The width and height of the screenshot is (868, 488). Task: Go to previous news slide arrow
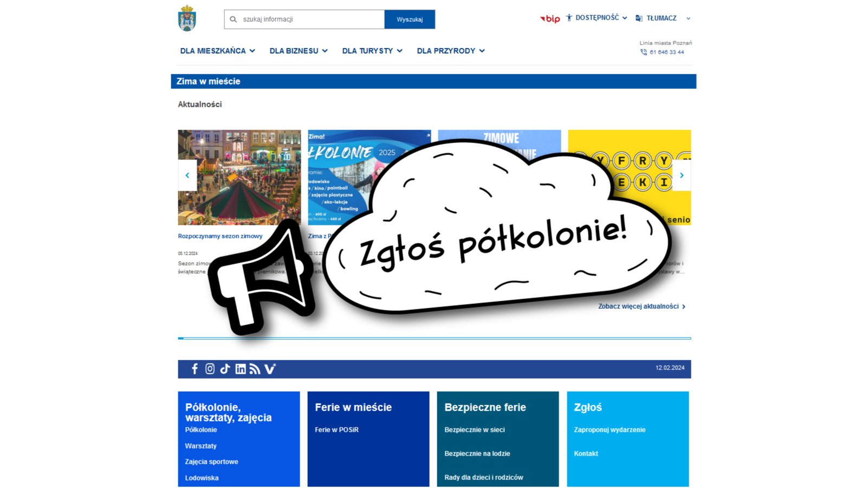[187, 175]
